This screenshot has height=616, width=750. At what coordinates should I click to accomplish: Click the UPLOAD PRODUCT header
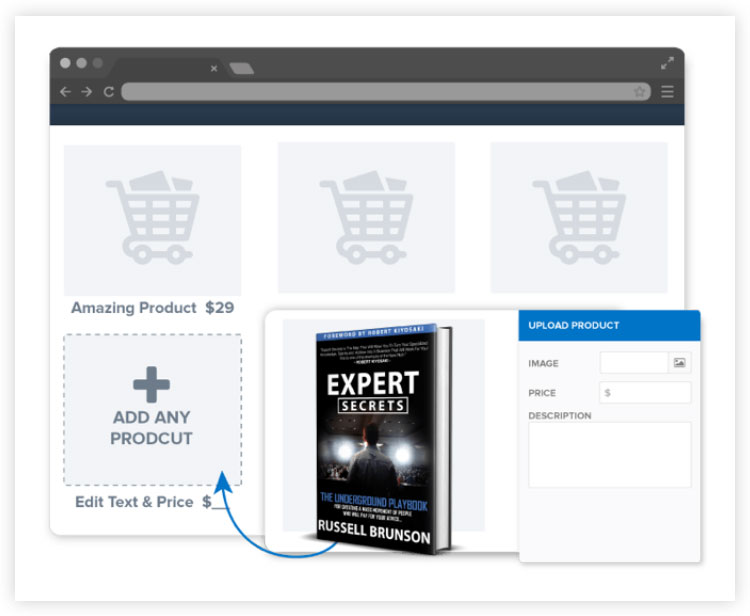tap(609, 326)
